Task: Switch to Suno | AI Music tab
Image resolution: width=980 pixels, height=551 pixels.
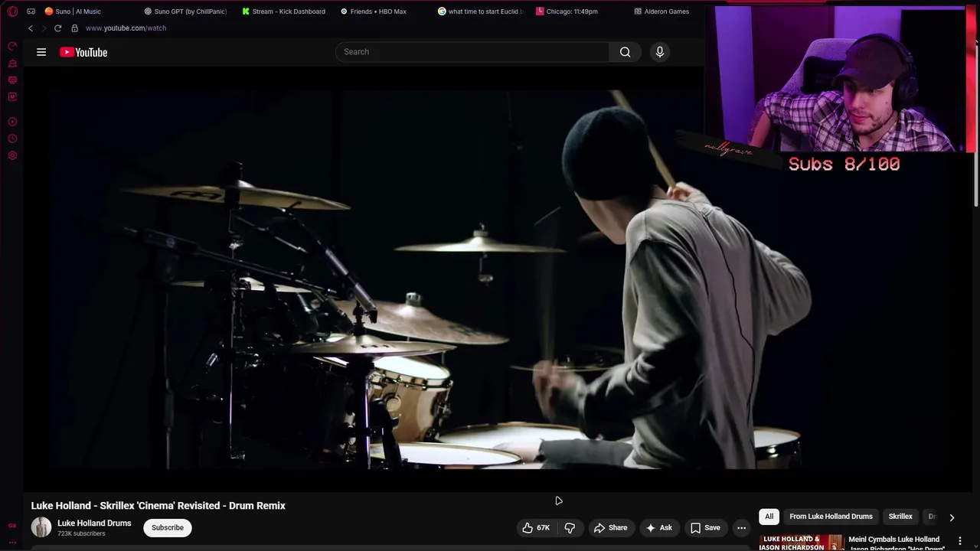Action: coord(73,11)
